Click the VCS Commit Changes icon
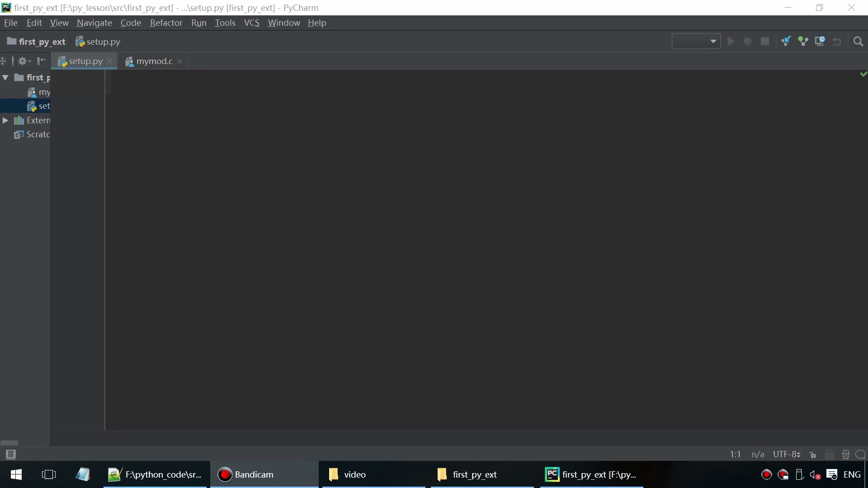Image resolution: width=868 pixels, height=488 pixels. [x=803, y=42]
